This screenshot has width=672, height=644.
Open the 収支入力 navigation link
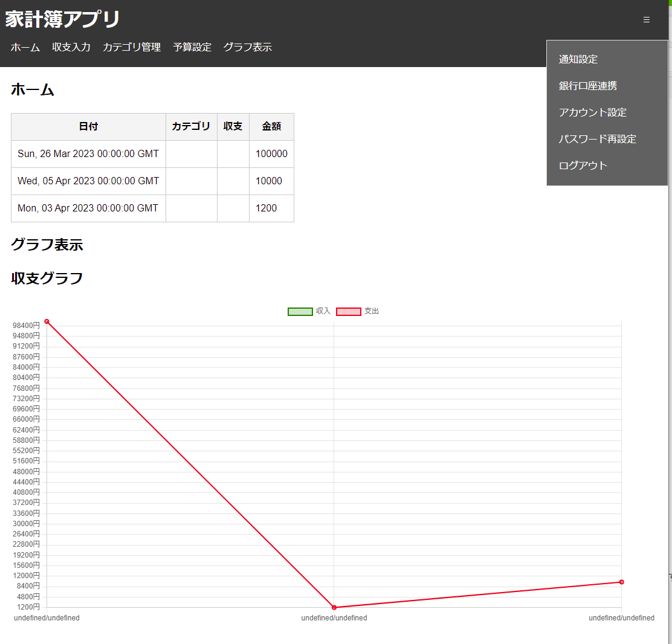(x=71, y=47)
